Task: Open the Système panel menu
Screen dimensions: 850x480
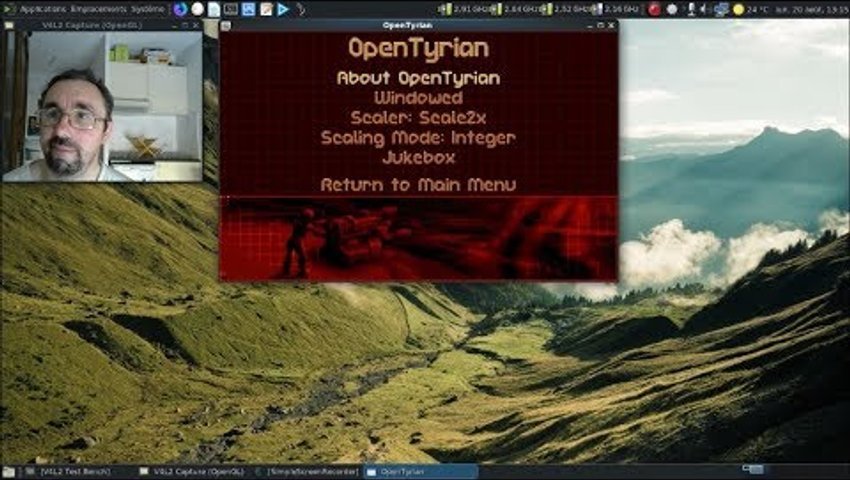Action: point(146,9)
